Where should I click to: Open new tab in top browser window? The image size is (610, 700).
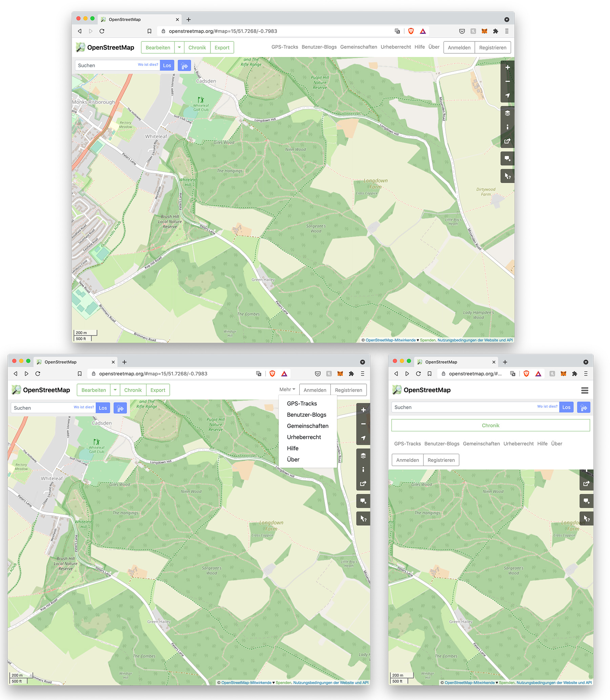click(188, 19)
